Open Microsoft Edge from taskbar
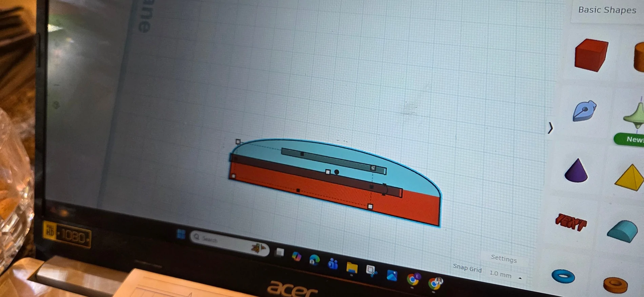Screen dimensions: 644x297 click(315, 260)
